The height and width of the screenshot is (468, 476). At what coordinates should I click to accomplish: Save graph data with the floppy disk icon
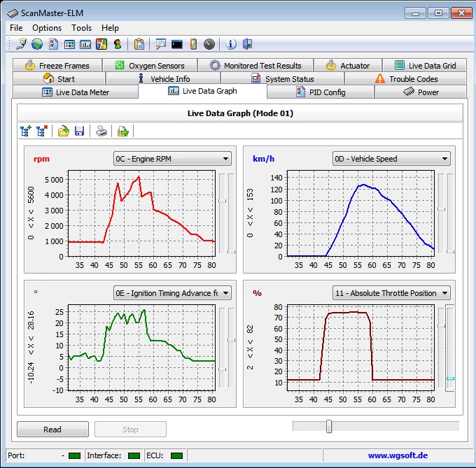click(x=79, y=131)
